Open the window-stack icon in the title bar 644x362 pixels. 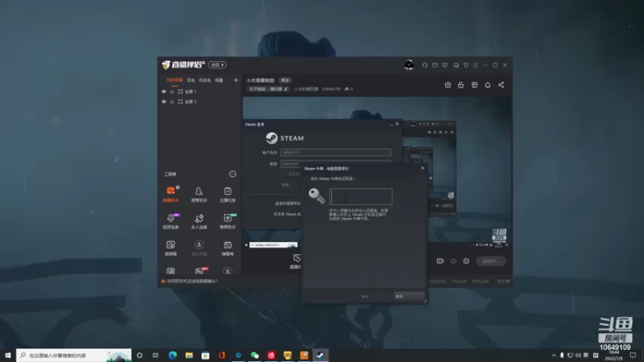click(x=456, y=65)
